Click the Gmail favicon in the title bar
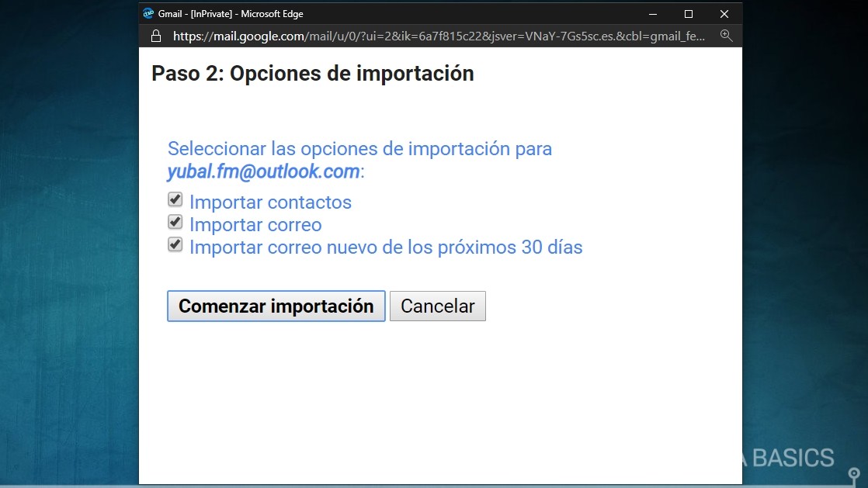The height and width of the screenshot is (488, 868). 148,13
